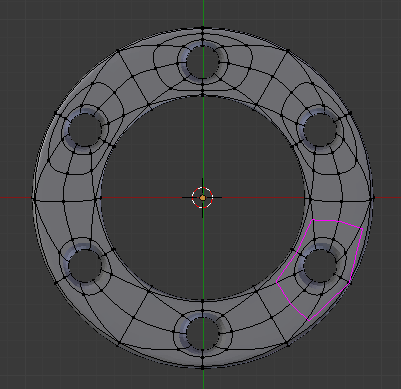Click inside the lower-left bolt hole

(85, 265)
